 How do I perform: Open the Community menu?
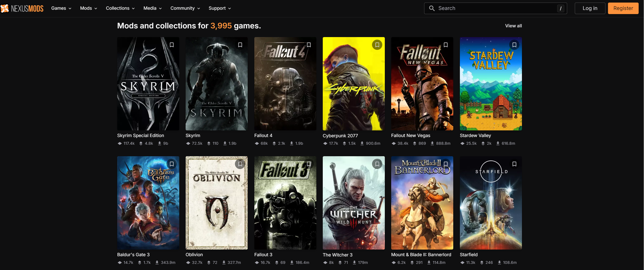click(185, 8)
